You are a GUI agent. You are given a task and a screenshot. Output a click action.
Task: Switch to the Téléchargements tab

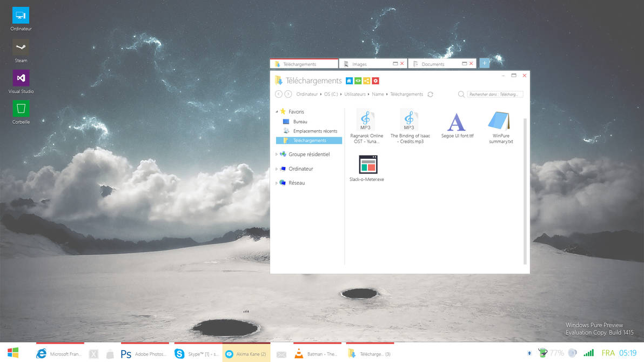click(304, 64)
